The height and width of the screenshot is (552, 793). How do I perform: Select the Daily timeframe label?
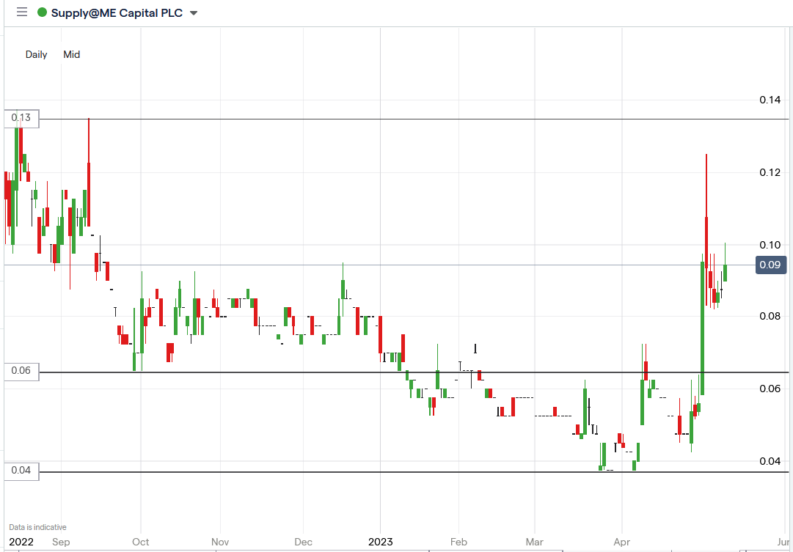36,55
